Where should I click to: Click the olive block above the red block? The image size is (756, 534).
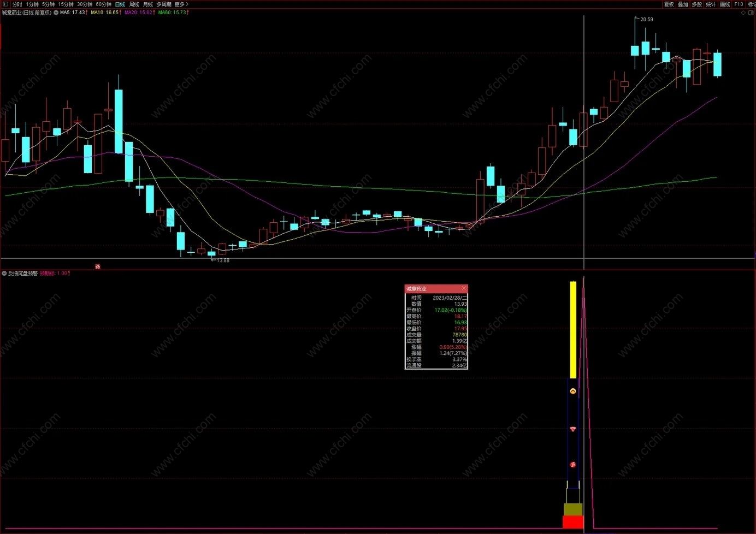click(573, 509)
